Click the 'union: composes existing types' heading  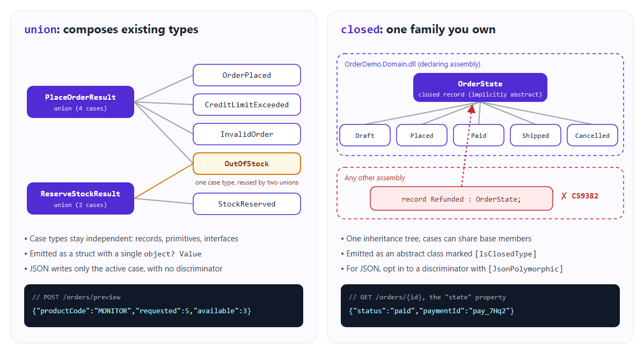click(x=111, y=29)
